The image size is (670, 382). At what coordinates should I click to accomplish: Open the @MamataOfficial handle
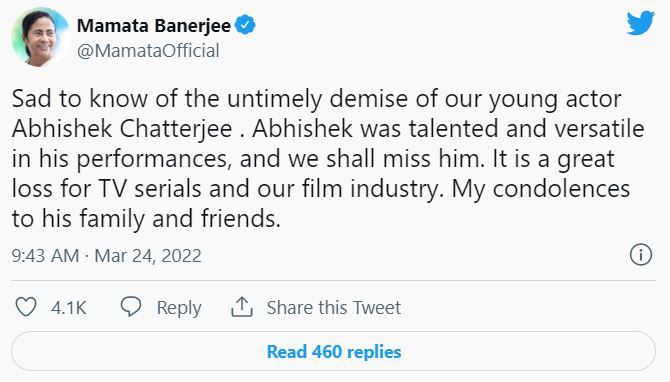pyautogui.click(x=148, y=51)
